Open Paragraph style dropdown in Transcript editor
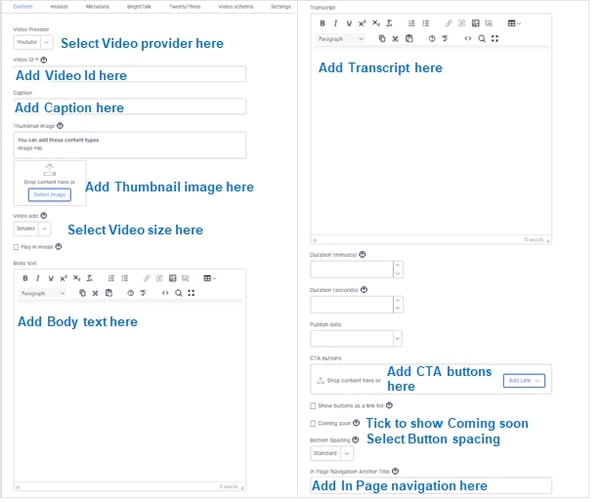Viewport: 600px width, 502px height. tap(342, 38)
